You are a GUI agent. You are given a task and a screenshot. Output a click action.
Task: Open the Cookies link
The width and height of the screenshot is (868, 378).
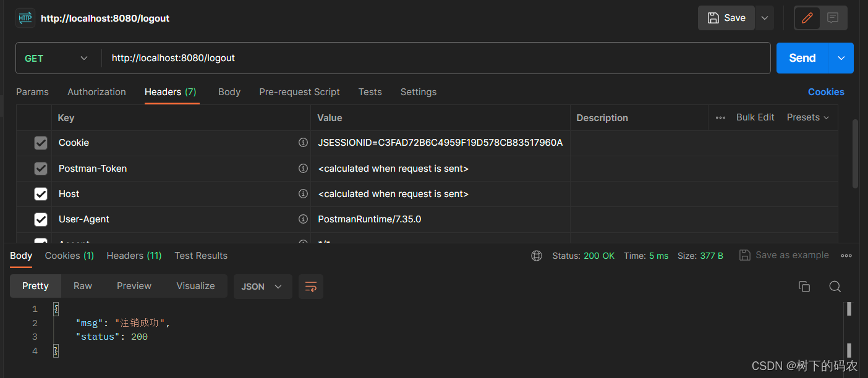[x=826, y=92]
